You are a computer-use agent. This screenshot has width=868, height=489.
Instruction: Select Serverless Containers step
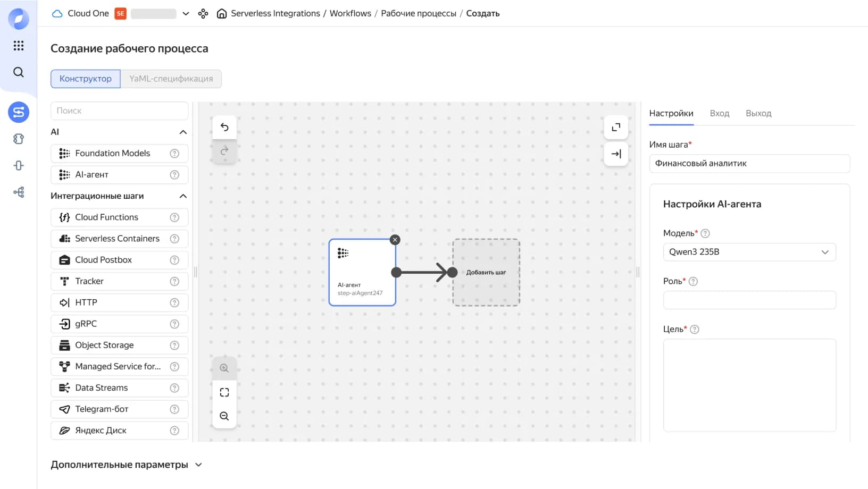point(120,239)
